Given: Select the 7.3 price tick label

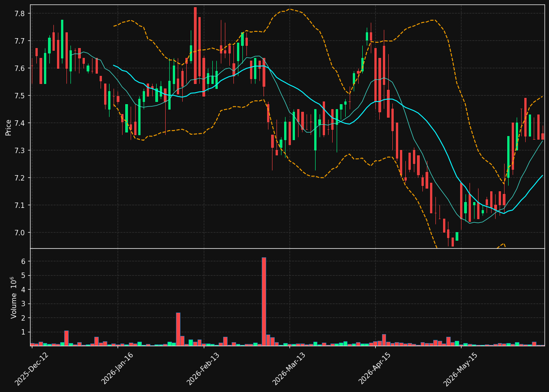Looking at the screenshot, I should [20, 150].
